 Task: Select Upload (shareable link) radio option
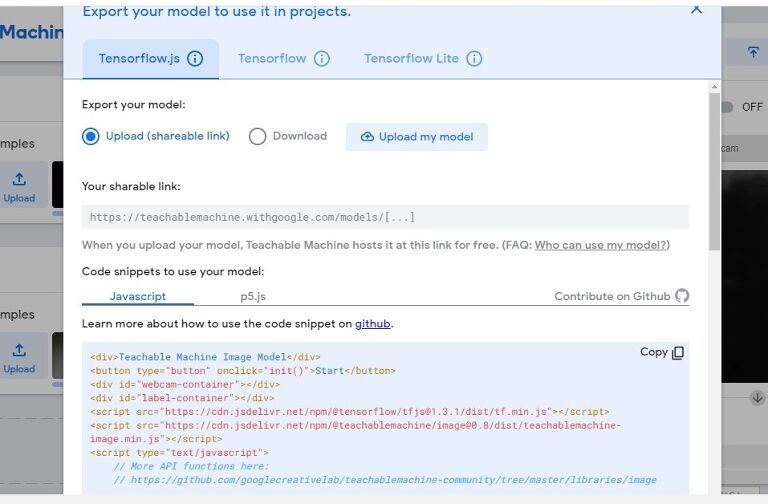91,136
